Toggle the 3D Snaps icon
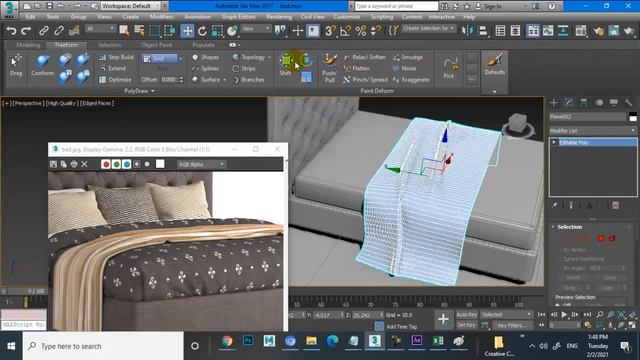 330,31
